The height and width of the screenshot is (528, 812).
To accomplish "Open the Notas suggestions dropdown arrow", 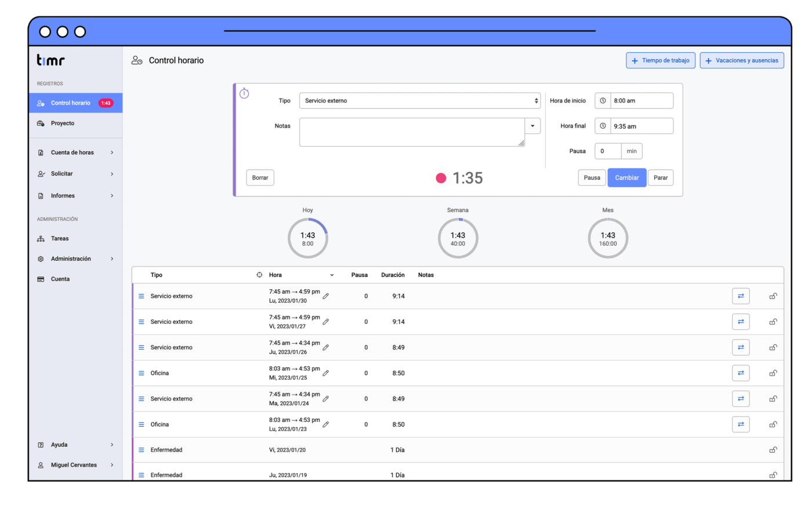I will pos(532,126).
